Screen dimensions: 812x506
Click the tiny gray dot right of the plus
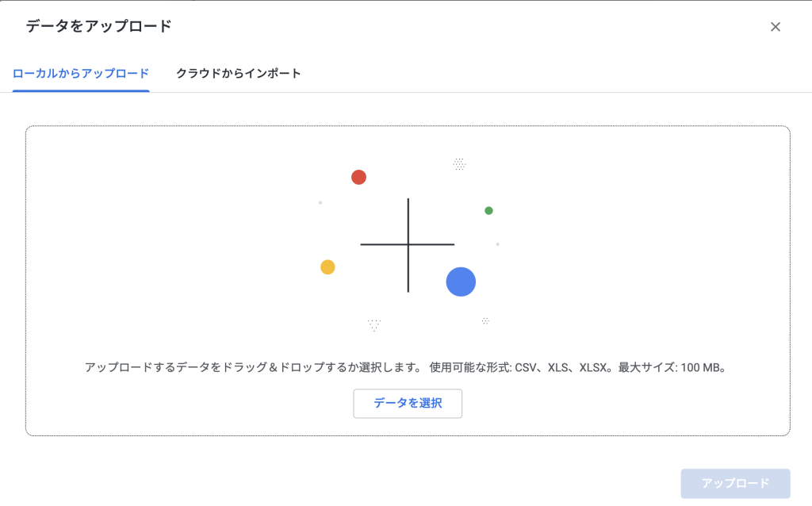pos(498,244)
